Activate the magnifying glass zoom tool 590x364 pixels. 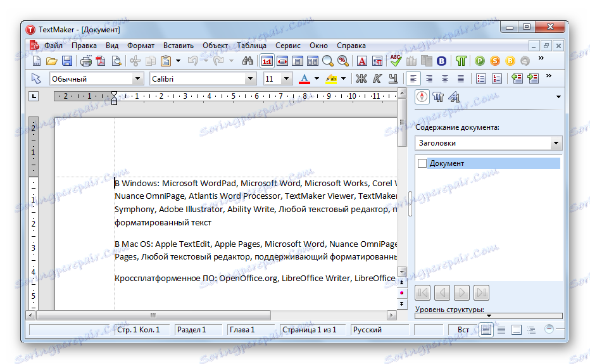tap(328, 61)
